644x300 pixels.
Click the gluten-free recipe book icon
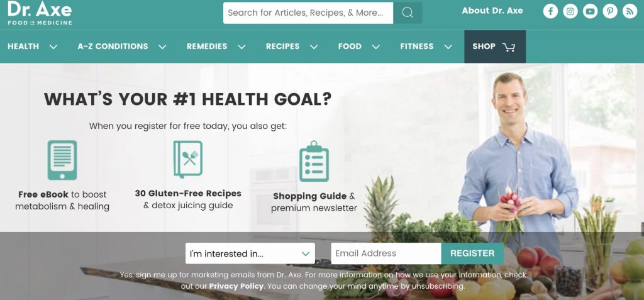tap(188, 159)
